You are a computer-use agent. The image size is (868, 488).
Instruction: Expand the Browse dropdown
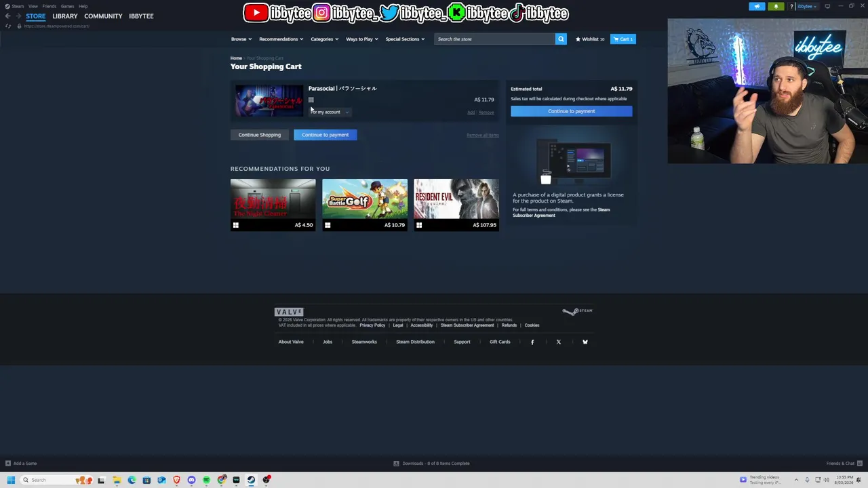click(241, 39)
